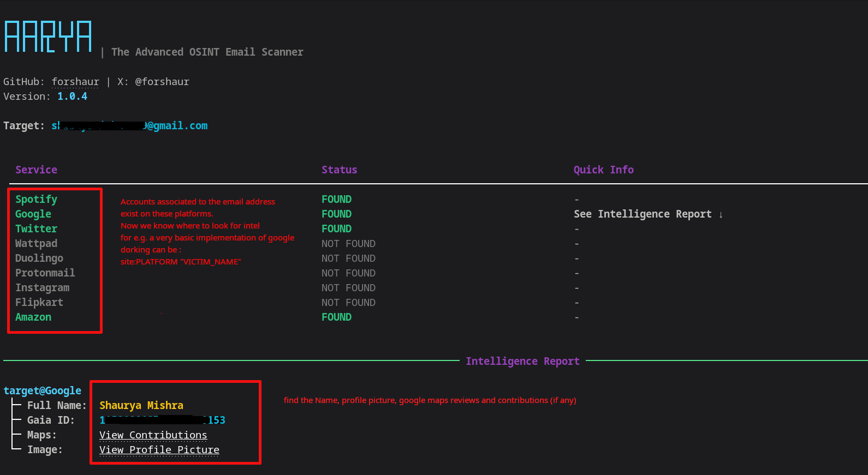Click the Service column header

(x=36, y=170)
